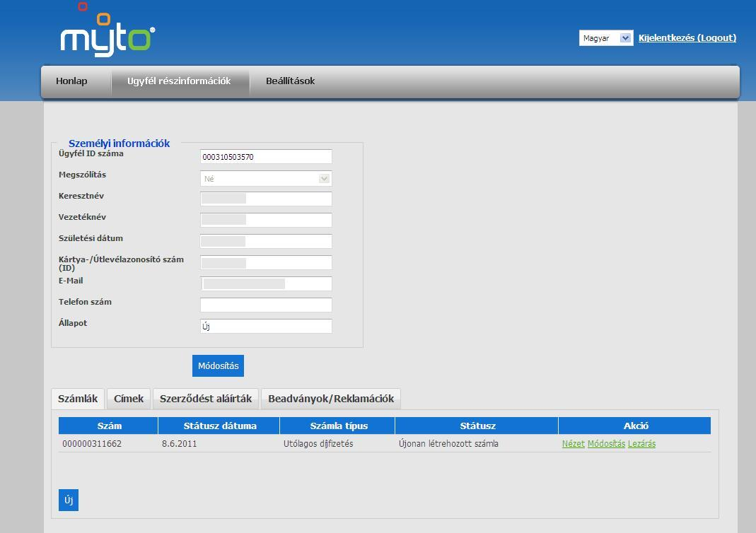Click the Státusz column header
Screen dimensions: 756x533
tap(477, 426)
